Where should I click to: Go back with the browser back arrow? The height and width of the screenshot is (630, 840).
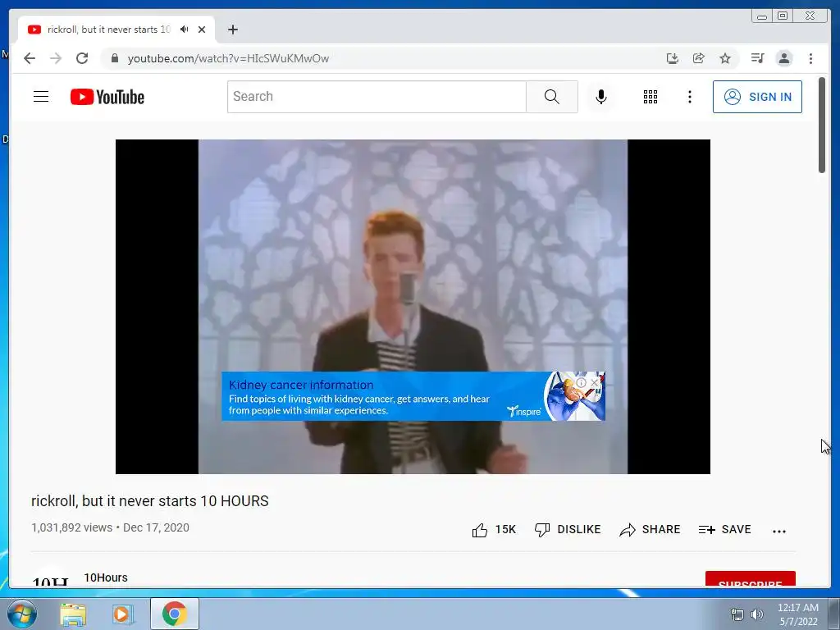pos(30,58)
